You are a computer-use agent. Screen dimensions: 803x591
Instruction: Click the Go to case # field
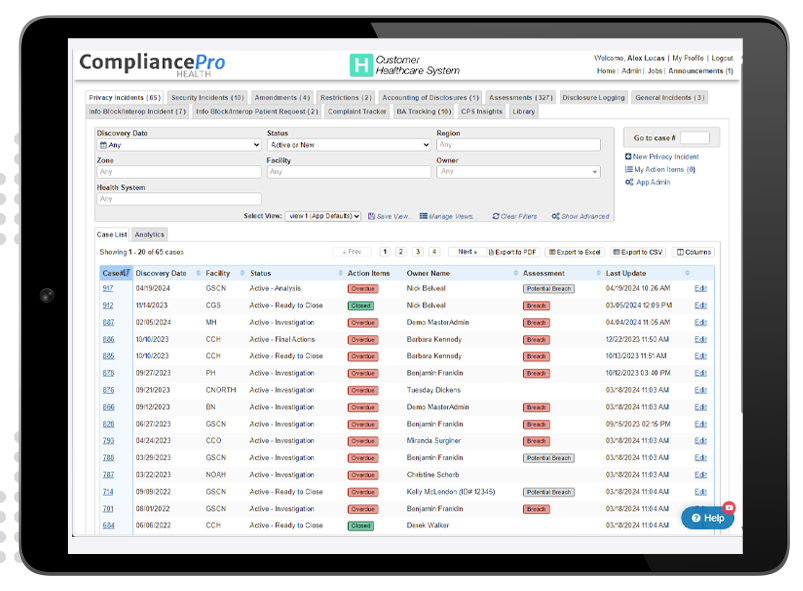point(694,138)
